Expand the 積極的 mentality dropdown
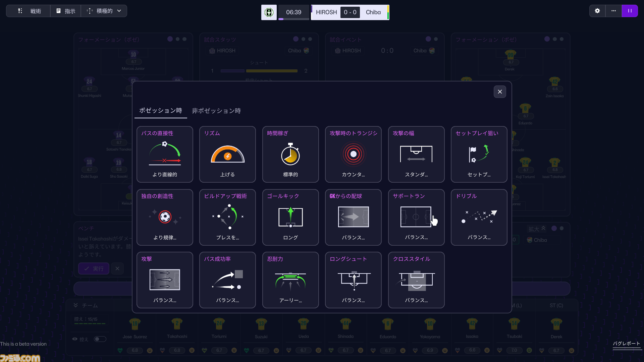The width and height of the screenshot is (644, 362). 104,11
